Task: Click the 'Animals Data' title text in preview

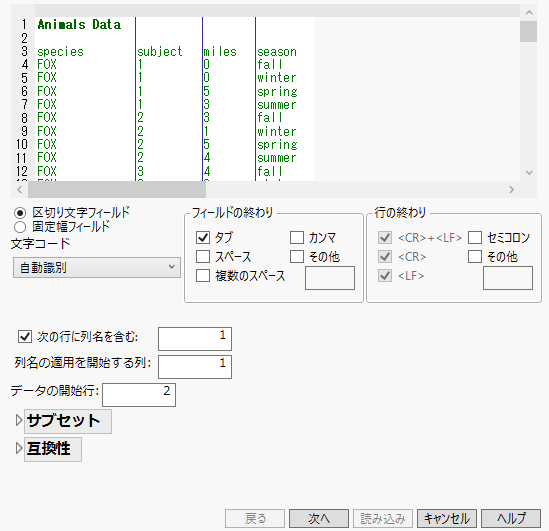Action: click(79, 25)
